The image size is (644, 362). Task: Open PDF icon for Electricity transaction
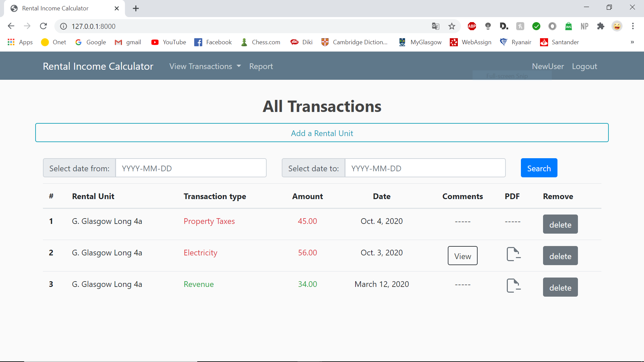[x=513, y=254]
